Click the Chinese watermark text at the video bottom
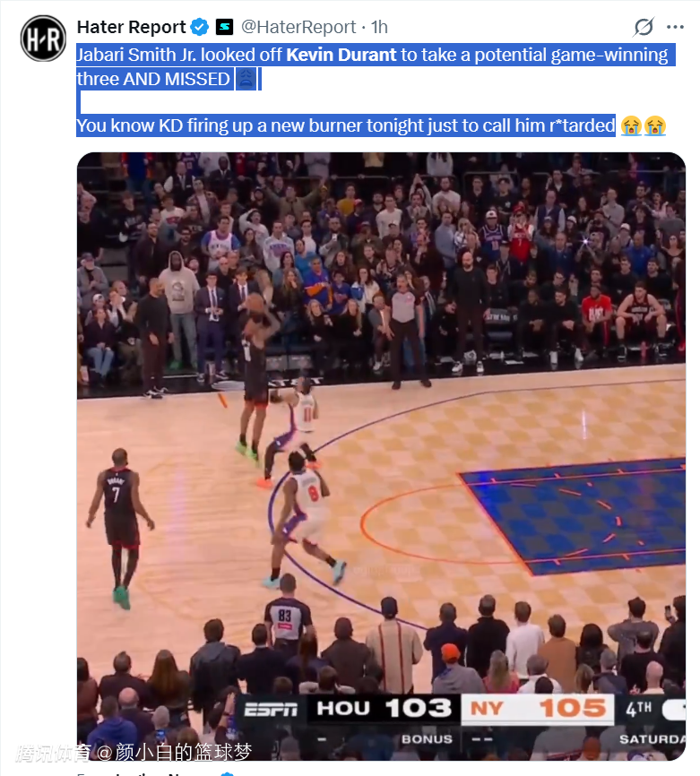This screenshot has height=776, width=700. click(134, 752)
